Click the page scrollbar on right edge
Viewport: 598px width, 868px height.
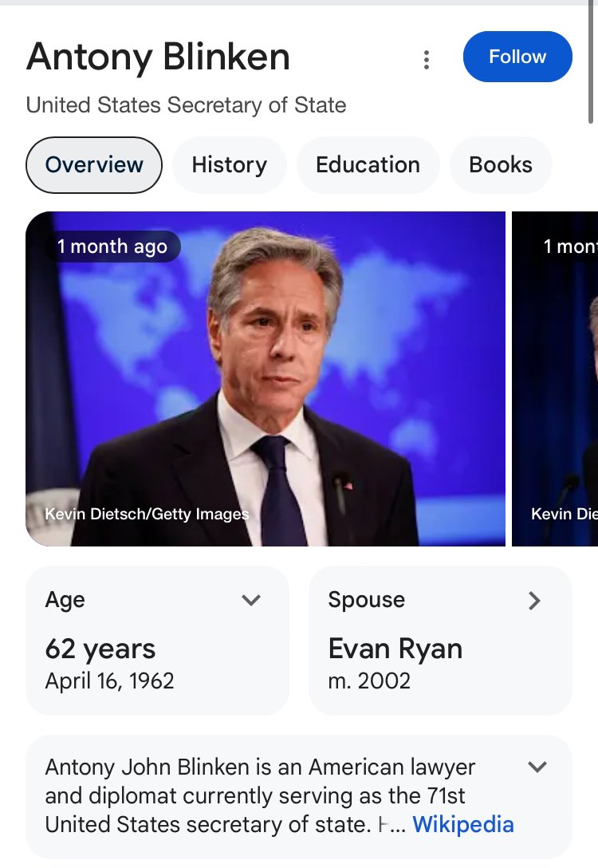pos(591,64)
